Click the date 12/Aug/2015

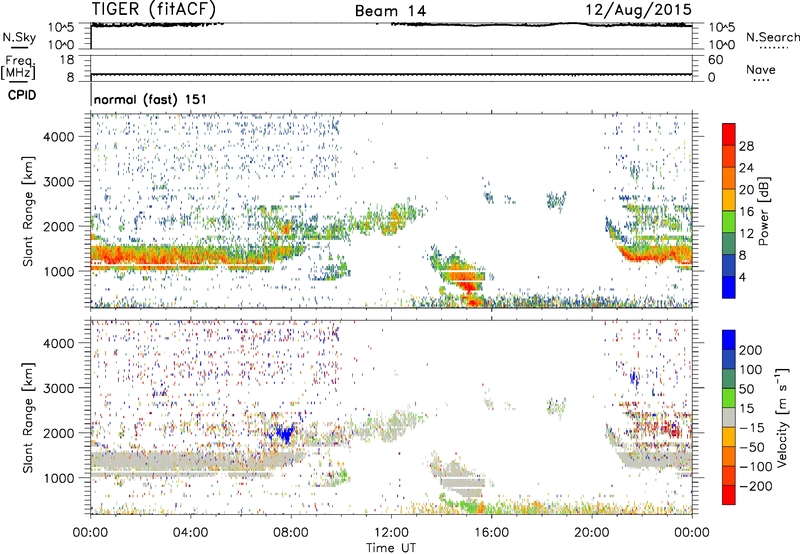(638, 9)
